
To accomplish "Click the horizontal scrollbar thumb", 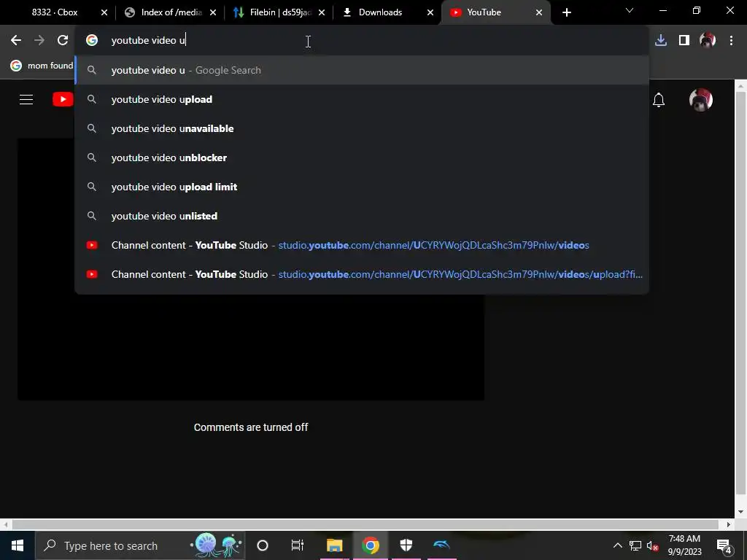I will pyautogui.click(x=365, y=525).
